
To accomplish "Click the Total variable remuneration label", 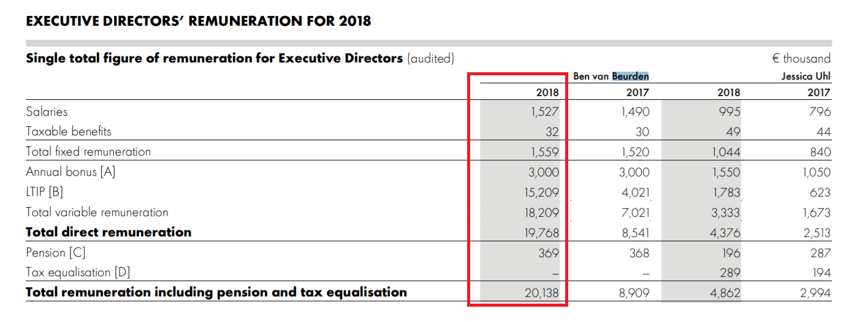I will 97,212.
